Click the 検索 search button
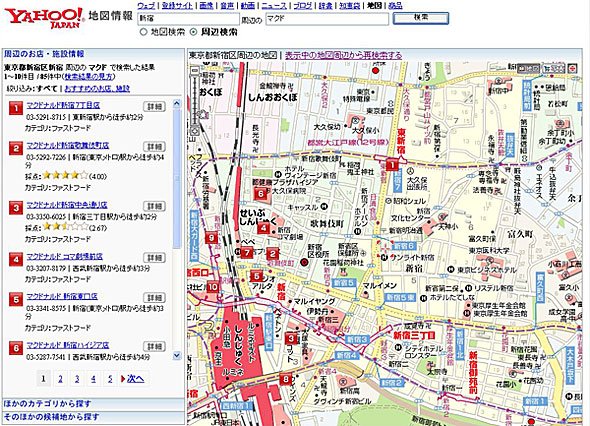Screen dimensions: 590x426 [421, 18]
